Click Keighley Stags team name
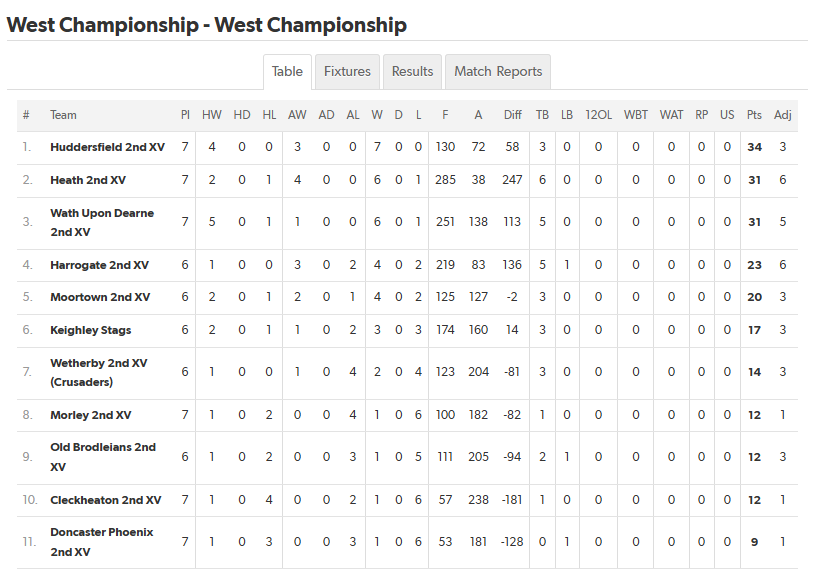The height and width of the screenshot is (575, 814). click(x=90, y=330)
